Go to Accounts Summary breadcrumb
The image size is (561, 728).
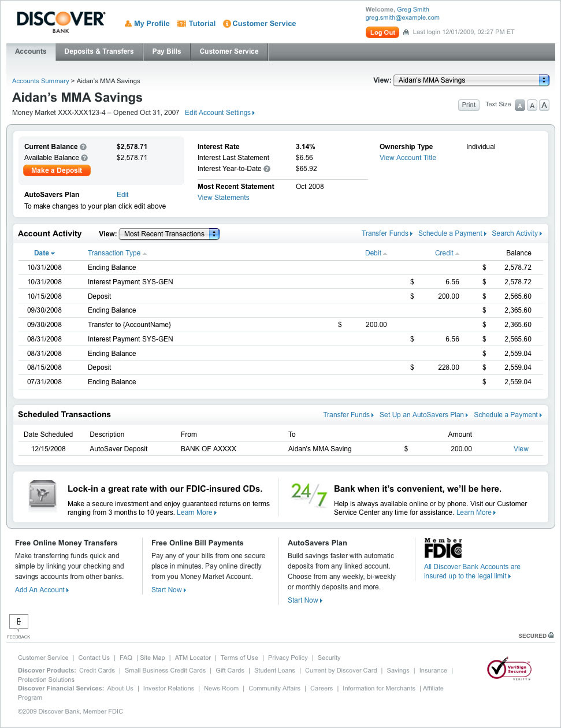40,81
